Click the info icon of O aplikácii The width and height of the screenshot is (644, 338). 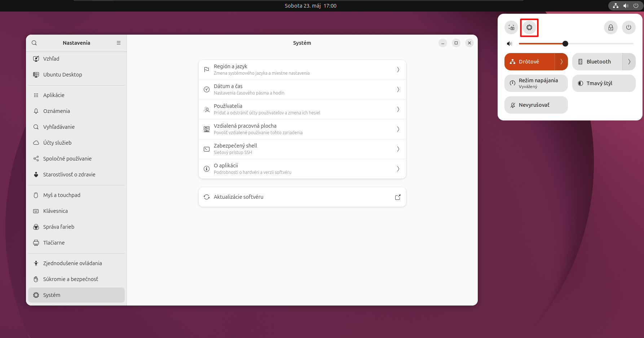click(x=207, y=169)
